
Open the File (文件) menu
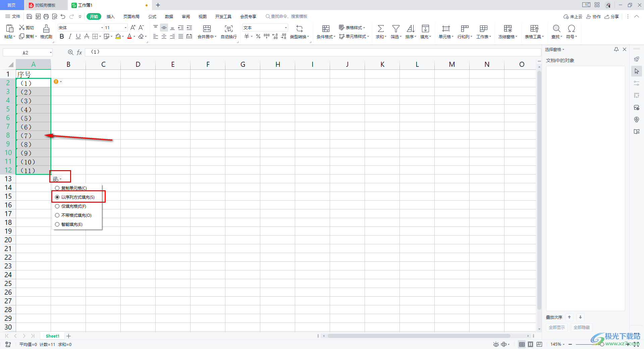coord(13,16)
